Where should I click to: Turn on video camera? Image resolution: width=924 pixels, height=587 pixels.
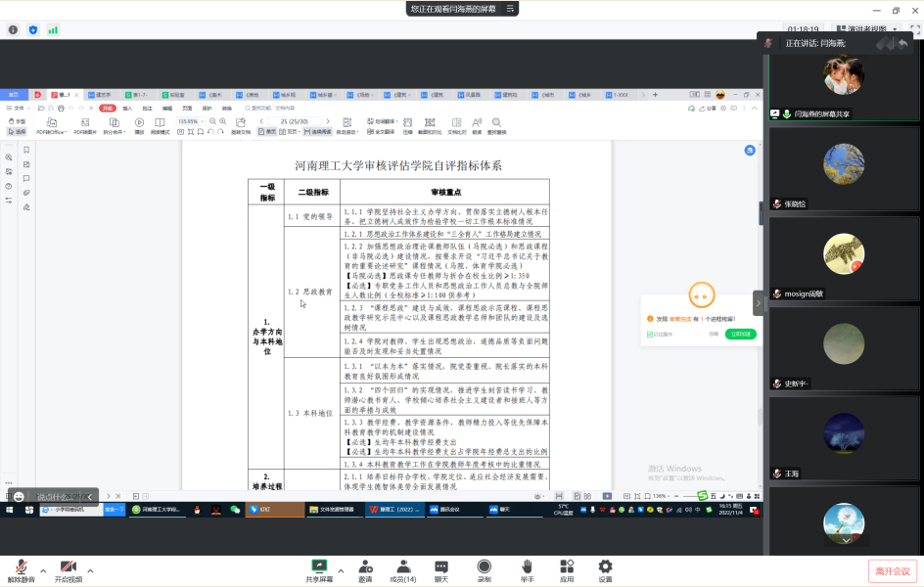pyautogui.click(x=69, y=568)
